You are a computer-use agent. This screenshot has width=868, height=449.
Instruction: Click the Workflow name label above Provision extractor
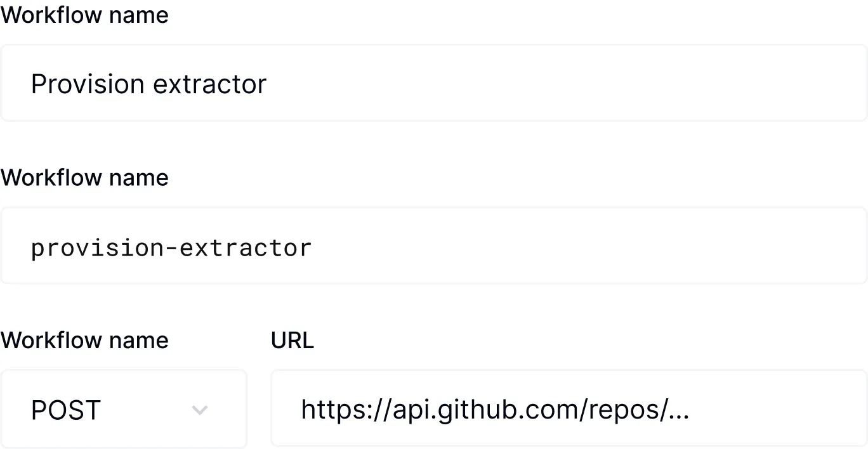coord(84,15)
